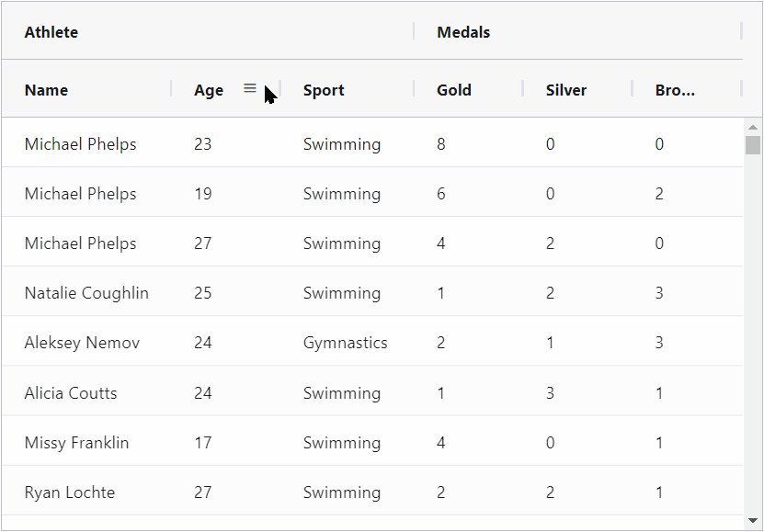Click the truncated Bronze column header
The height and width of the screenshot is (532, 764).
coord(675,90)
